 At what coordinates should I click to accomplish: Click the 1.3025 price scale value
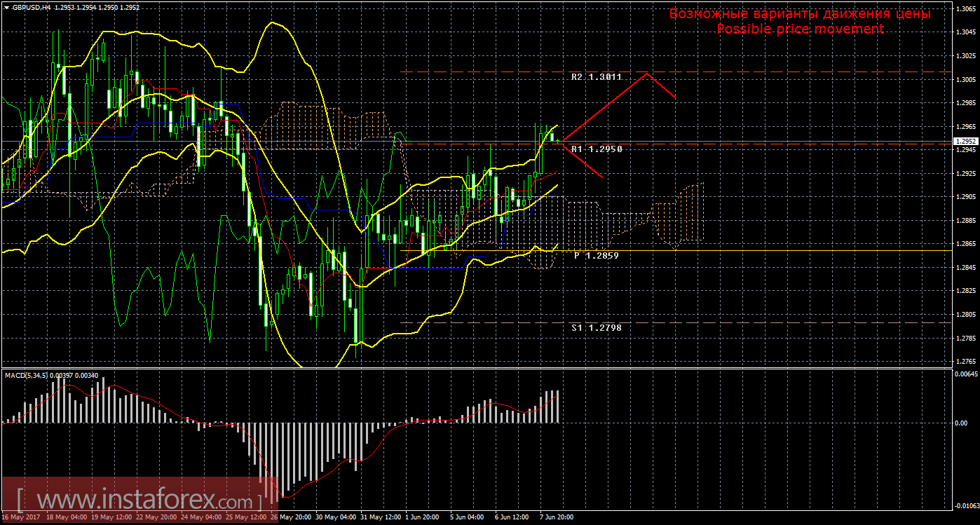(966, 56)
